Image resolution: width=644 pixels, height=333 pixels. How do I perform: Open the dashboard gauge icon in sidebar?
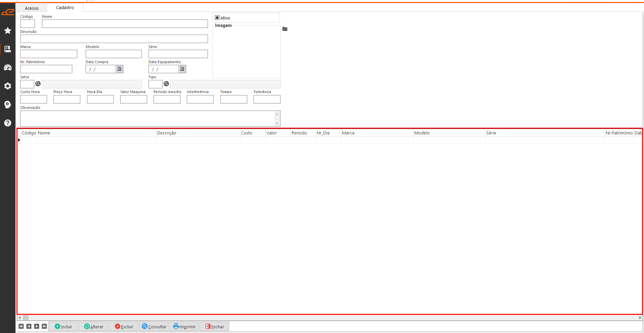tap(8, 68)
